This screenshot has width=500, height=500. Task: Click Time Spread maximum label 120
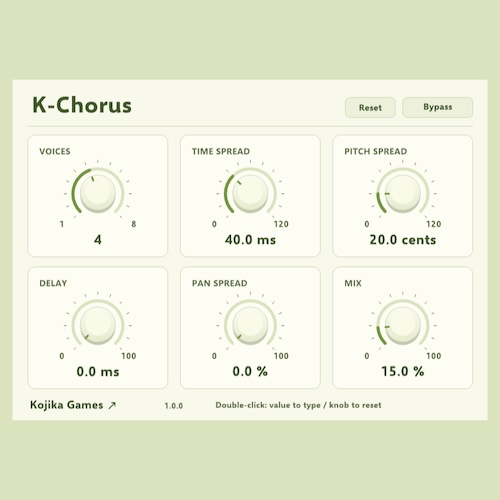click(281, 224)
